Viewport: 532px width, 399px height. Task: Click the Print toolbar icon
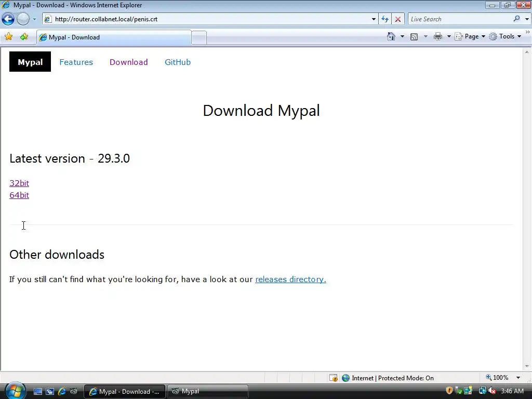[438, 36]
